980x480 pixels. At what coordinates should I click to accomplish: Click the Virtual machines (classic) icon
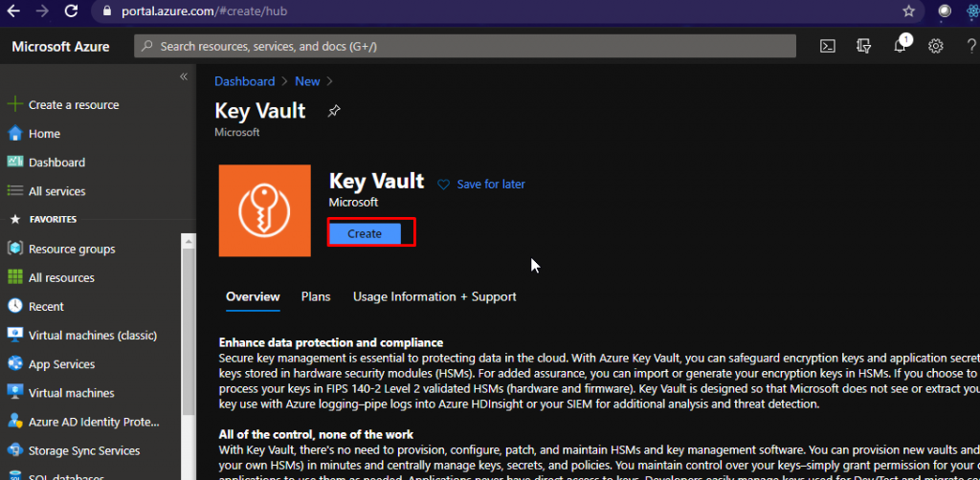[15, 335]
